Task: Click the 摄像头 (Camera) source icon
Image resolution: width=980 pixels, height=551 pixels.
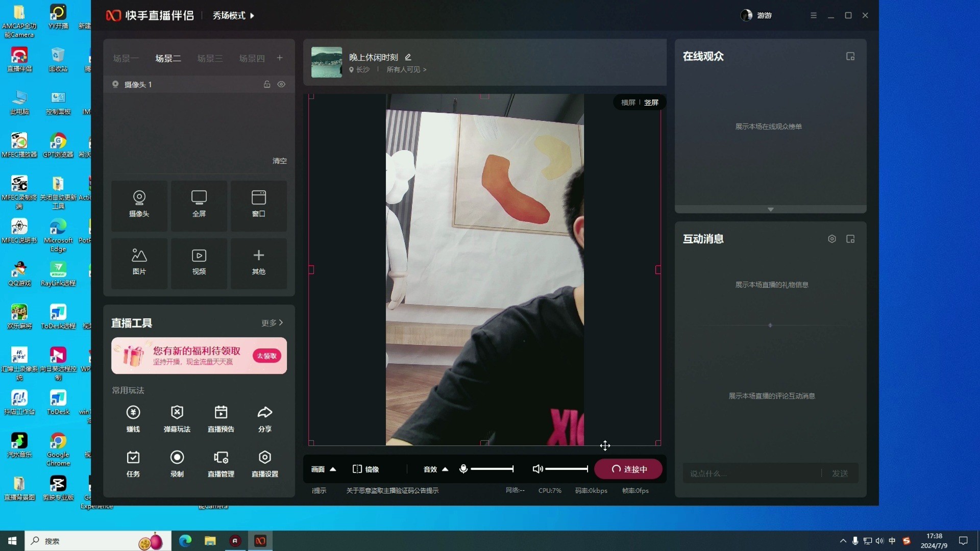Action: [x=139, y=202]
